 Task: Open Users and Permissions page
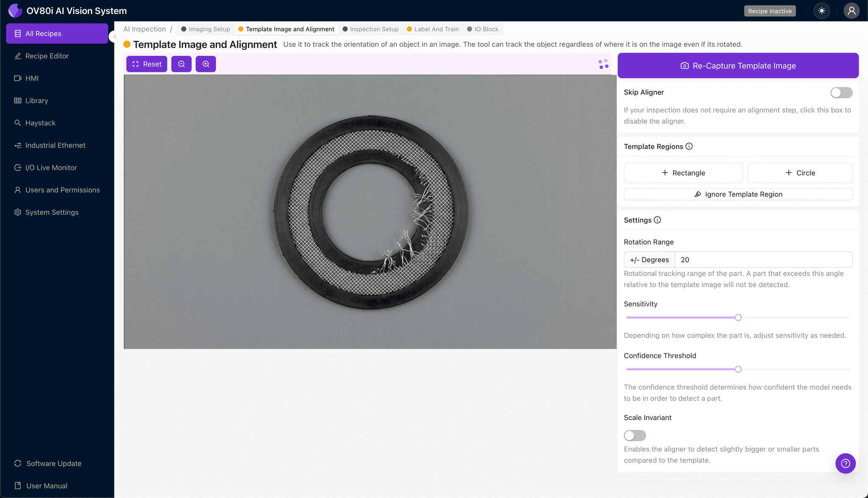pos(57,190)
